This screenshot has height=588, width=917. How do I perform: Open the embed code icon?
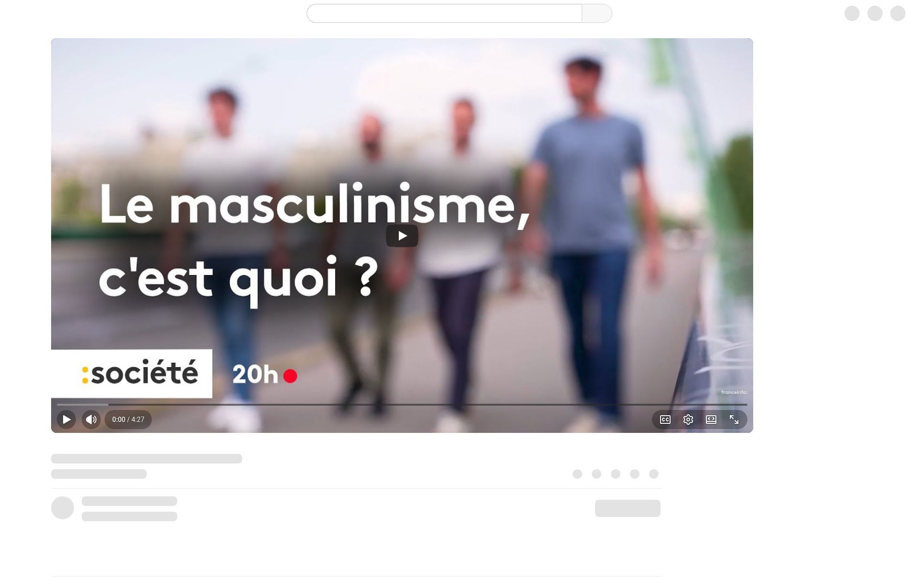coord(711,420)
